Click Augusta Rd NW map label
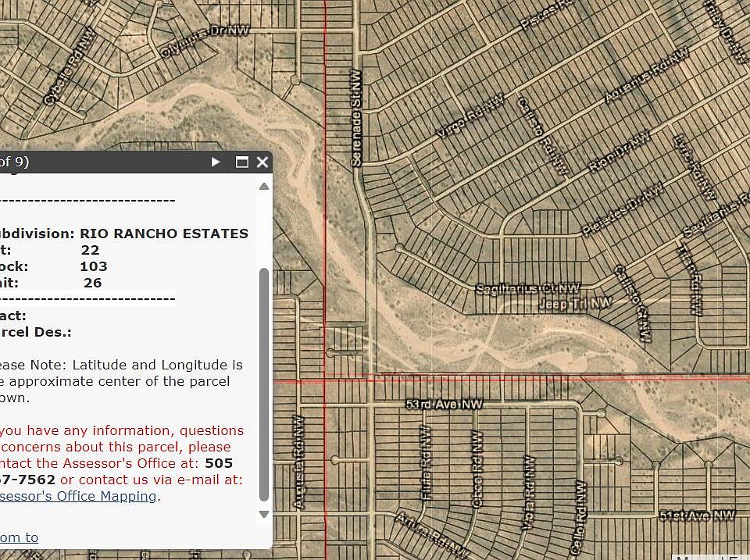 click(298, 462)
